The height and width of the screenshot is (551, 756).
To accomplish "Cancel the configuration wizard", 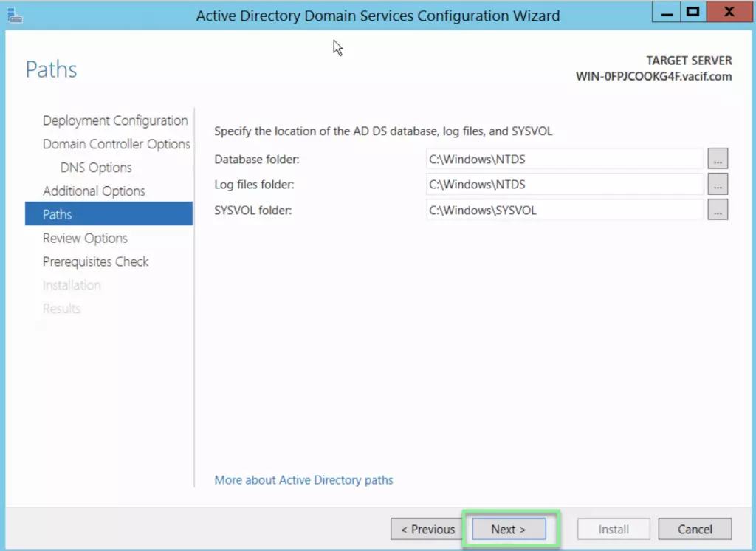I will click(x=695, y=529).
